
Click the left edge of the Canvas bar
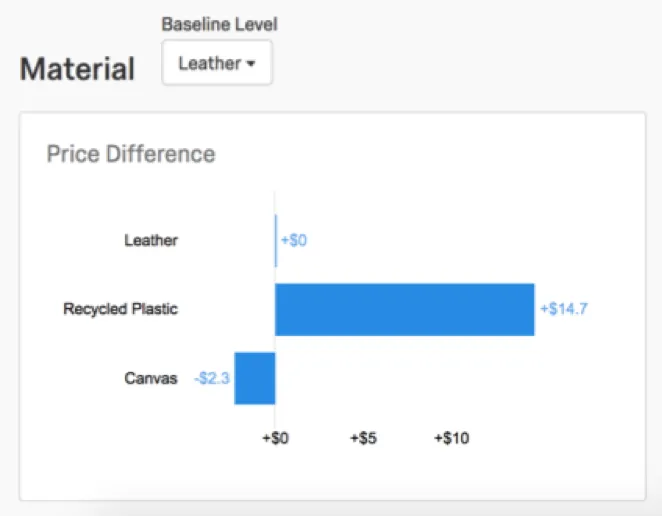(236, 378)
